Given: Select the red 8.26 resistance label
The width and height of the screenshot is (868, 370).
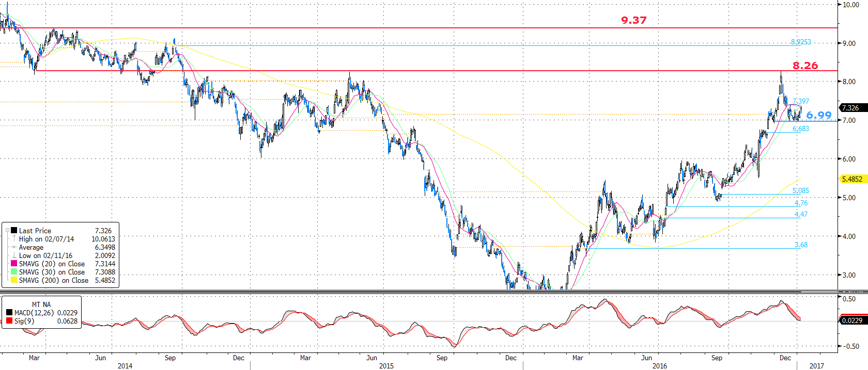Looking at the screenshot, I should pos(805,66).
